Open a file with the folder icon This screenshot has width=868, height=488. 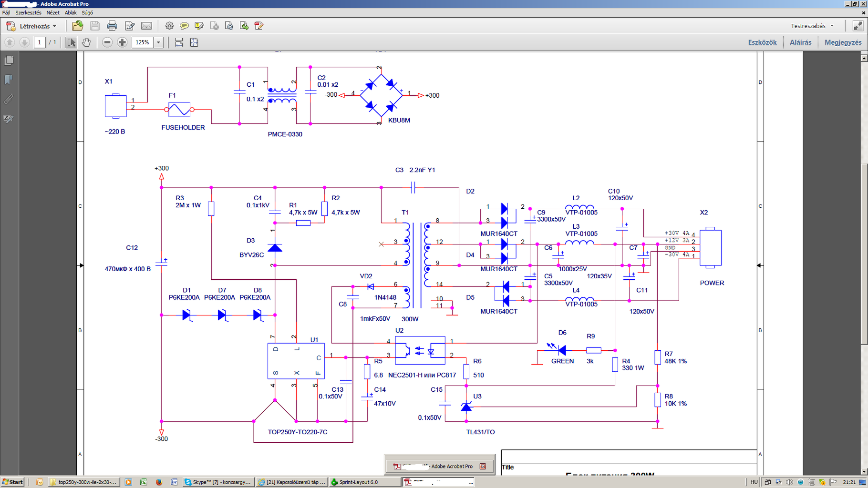click(77, 26)
